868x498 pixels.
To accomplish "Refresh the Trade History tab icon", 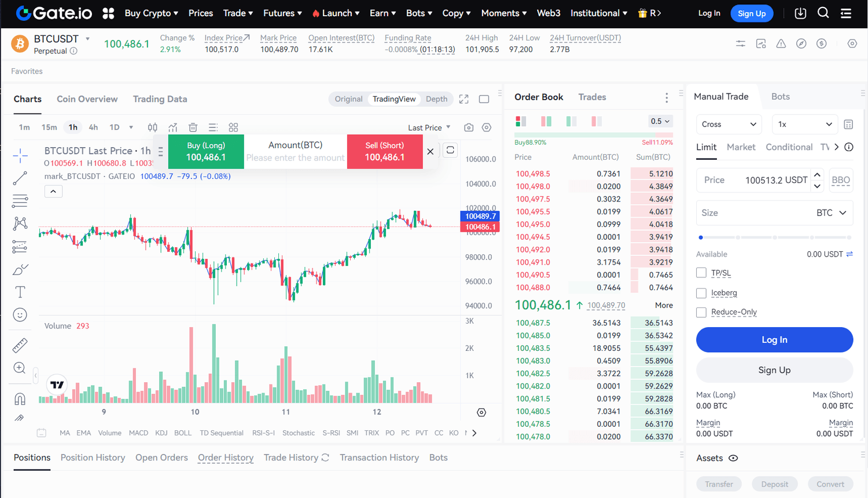I will click(x=325, y=457).
